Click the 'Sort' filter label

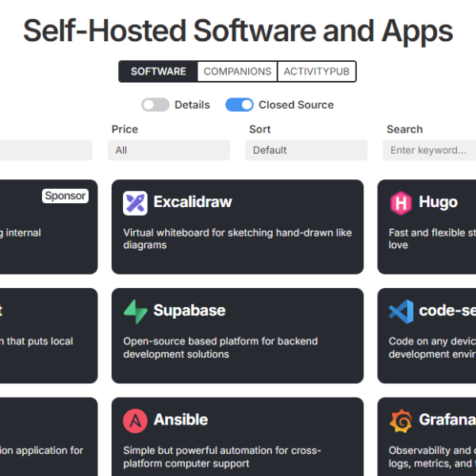(x=260, y=129)
